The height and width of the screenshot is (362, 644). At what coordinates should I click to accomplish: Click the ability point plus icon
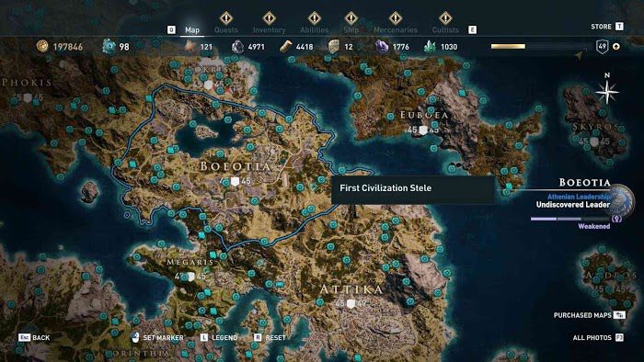click(616, 46)
